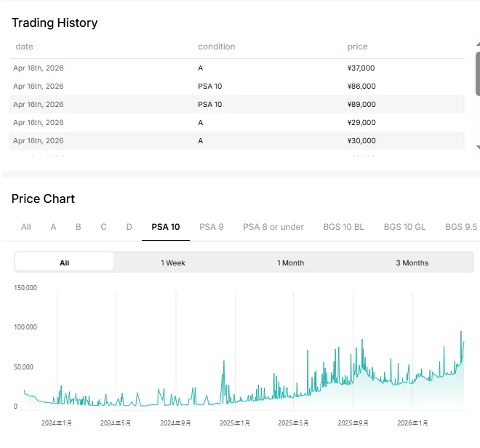
Task: Set chart range to 1 Week
Action: pyautogui.click(x=175, y=263)
